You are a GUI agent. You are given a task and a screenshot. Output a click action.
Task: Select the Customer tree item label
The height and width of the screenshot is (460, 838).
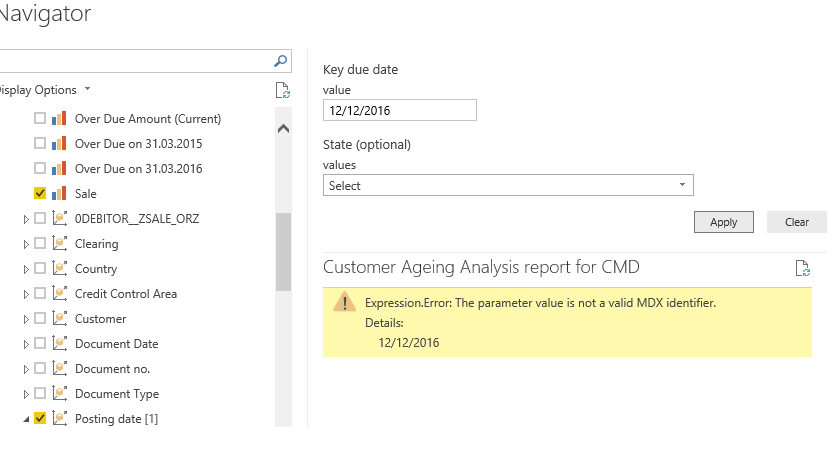(x=100, y=318)
